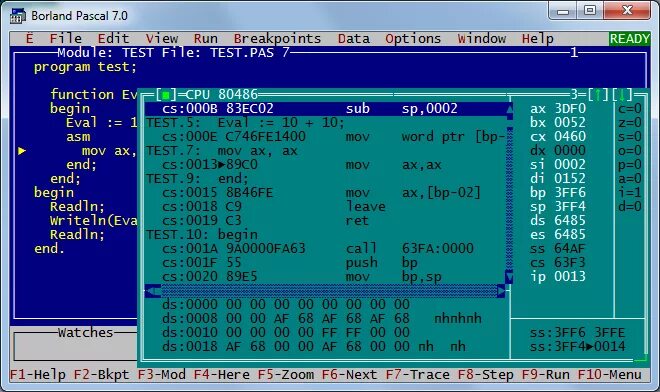Click the code pane horizontal scrollbar track
The height and width of the screenshot is (392, 660).
(329, 291)
